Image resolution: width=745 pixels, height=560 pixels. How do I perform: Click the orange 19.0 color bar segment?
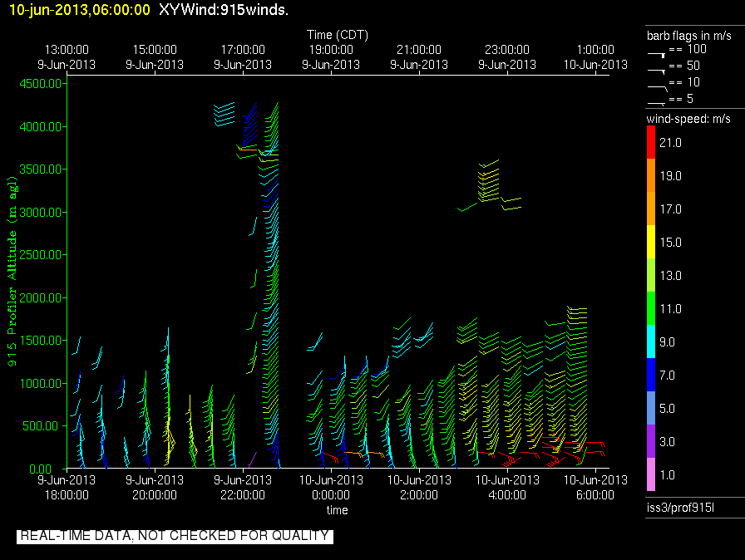[x=651, y=175]
